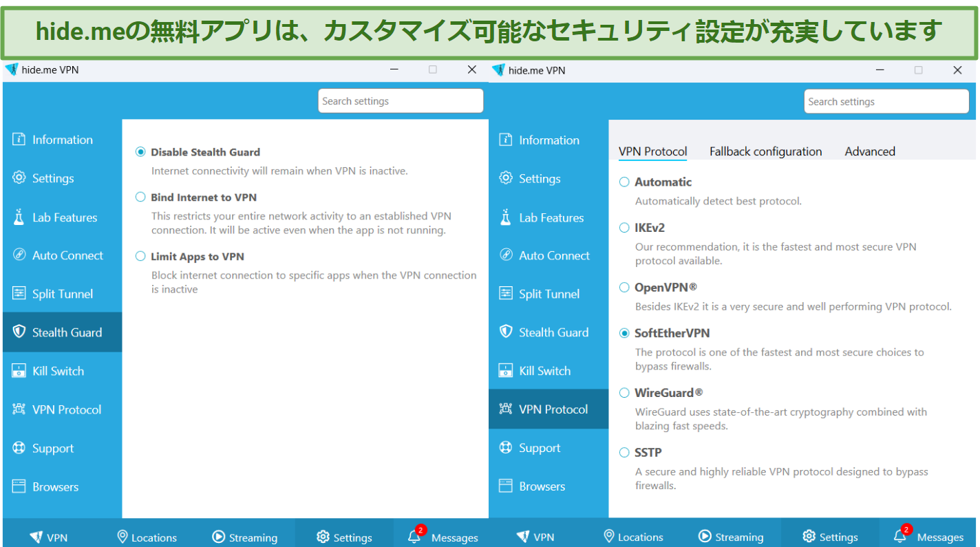
Task: Click Settings gear icon in left window sidebar
Action: (19, 178)
